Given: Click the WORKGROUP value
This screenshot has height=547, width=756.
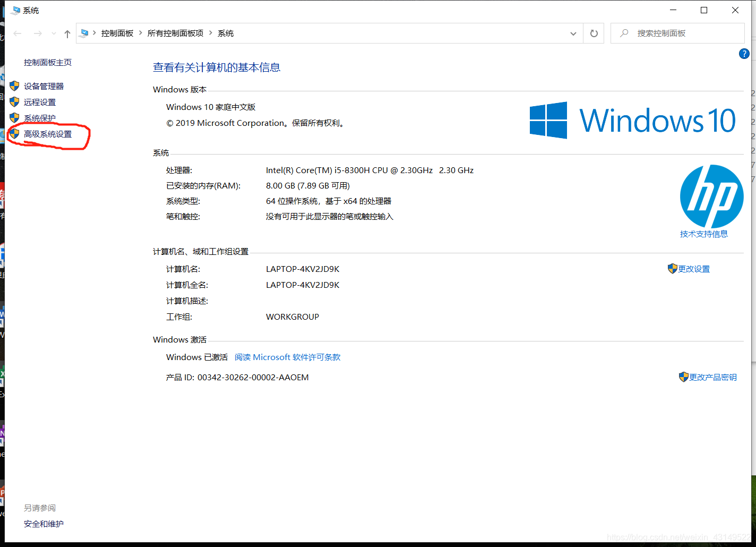Looking at the screenshot, I should click(x=293, y=317).
